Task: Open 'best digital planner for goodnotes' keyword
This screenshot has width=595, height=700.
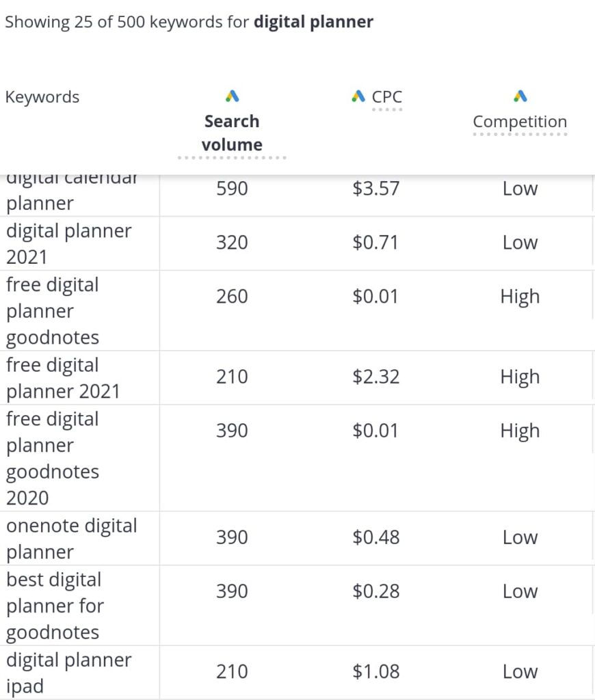Action: (55, 605)
